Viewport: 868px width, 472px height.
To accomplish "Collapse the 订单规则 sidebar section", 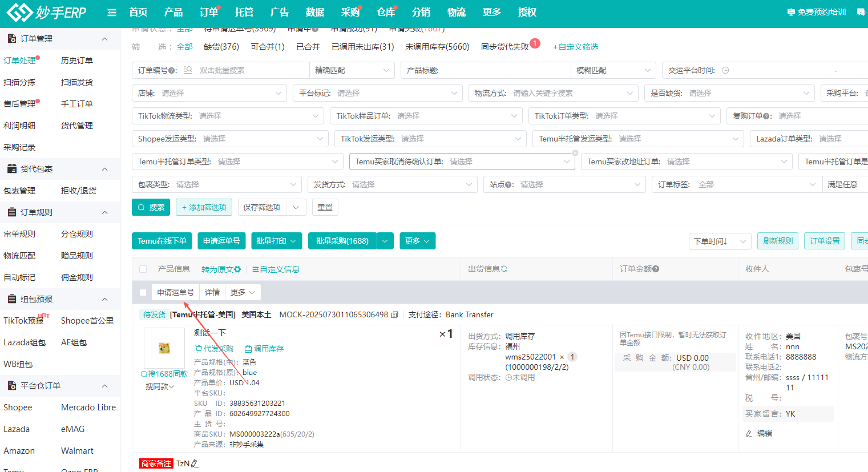I will pos(104,212).
